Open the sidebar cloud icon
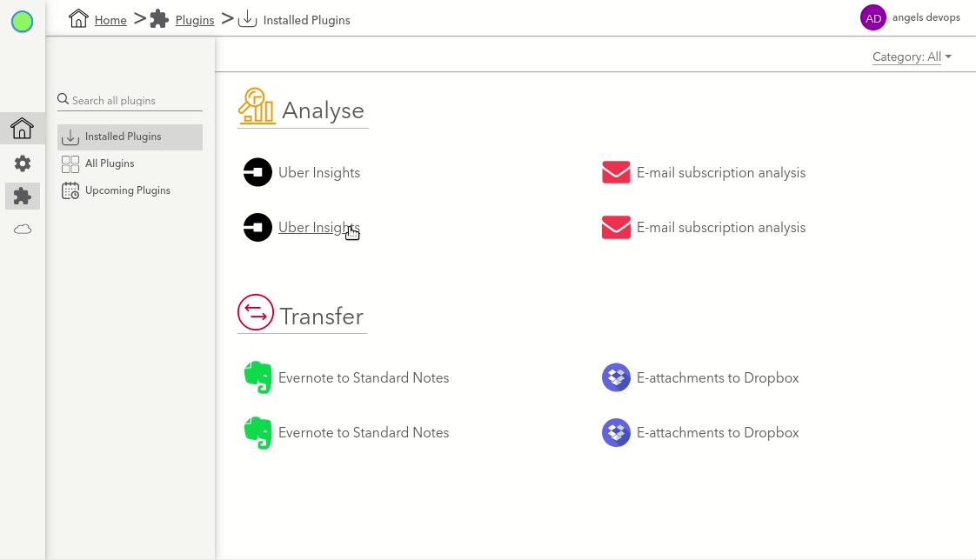Screen dimensions: 976x560 pyautogui.click(x=23, y=230)
